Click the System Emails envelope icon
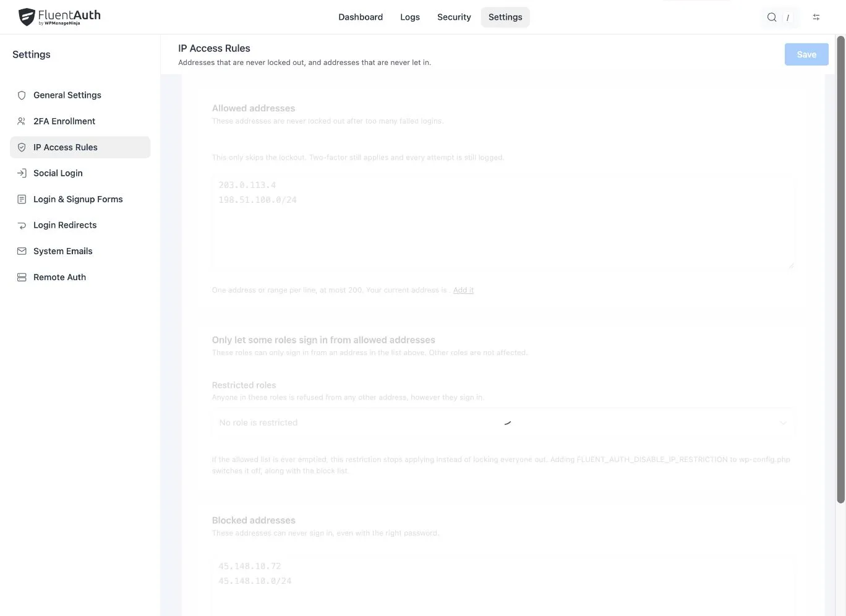Image resolution: width=846 pixels, height=616 pixels. (22, 251)
